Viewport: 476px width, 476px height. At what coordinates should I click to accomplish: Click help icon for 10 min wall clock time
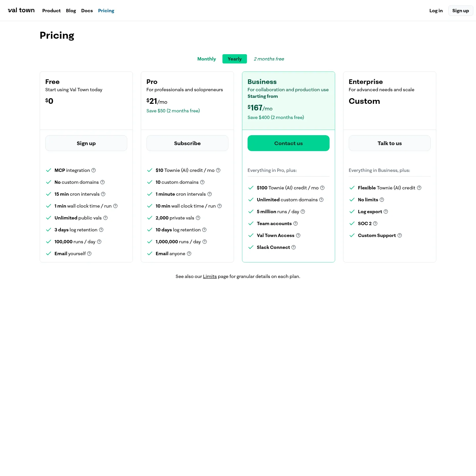tap(219, 206)
